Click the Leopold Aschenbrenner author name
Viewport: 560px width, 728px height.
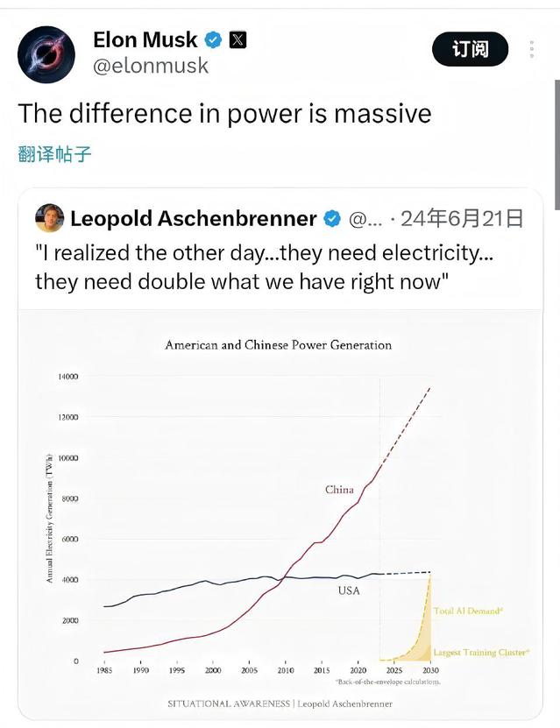coord(193,219)
